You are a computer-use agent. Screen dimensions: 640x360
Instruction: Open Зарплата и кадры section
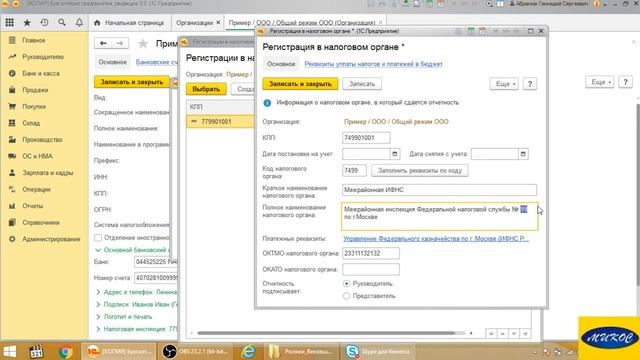[47, 173]
